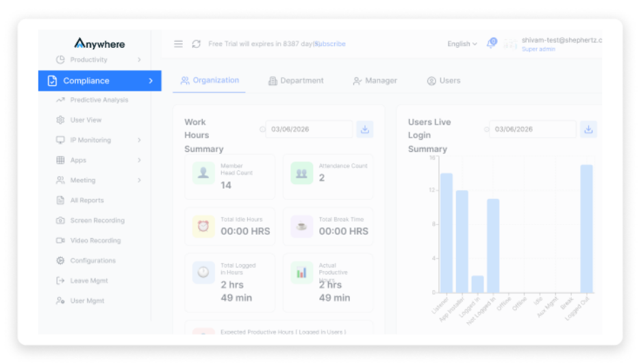
Task: Click the Configurations cog icon
Action: pyautogui.click(x=60, y=260)
